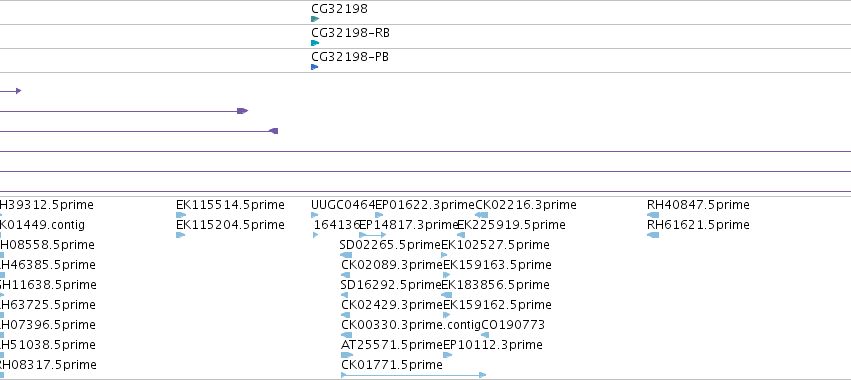Select the CG32198-PB protein arrow glyph

pos(314,67)
